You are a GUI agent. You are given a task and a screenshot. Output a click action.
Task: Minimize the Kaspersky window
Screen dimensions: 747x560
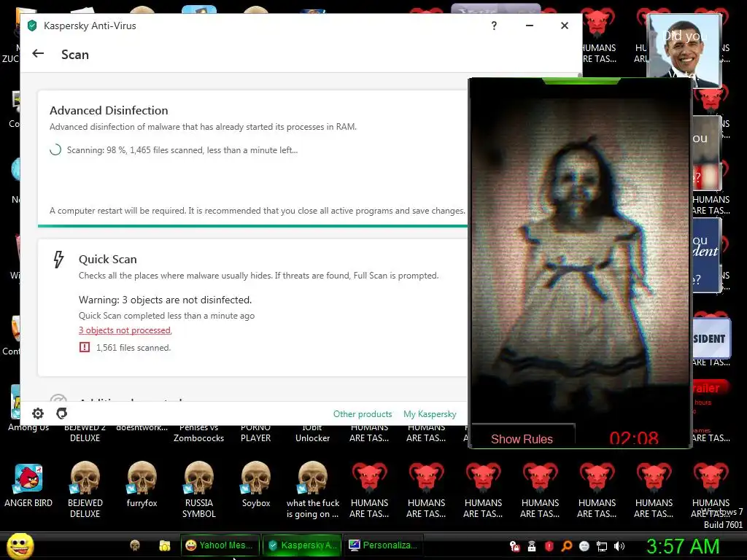pos(530,26)
